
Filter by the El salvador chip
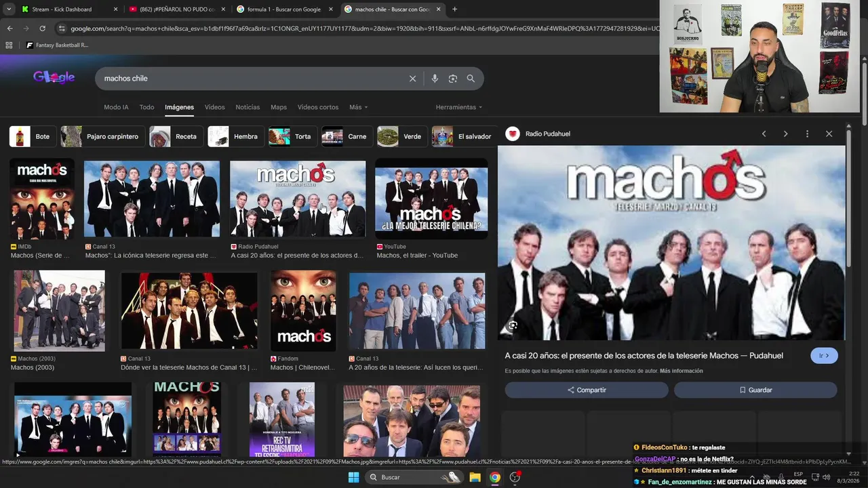pos(463,136)
